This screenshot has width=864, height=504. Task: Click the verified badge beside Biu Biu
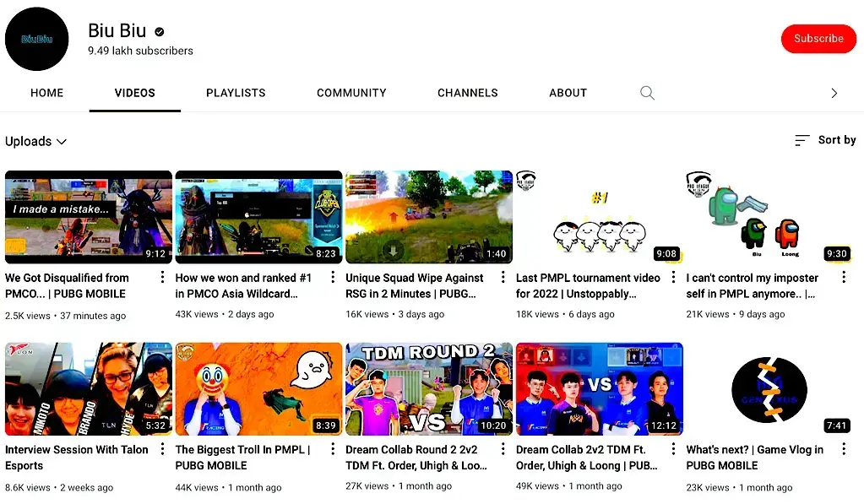pyautogui.click(x=160, y=32)
